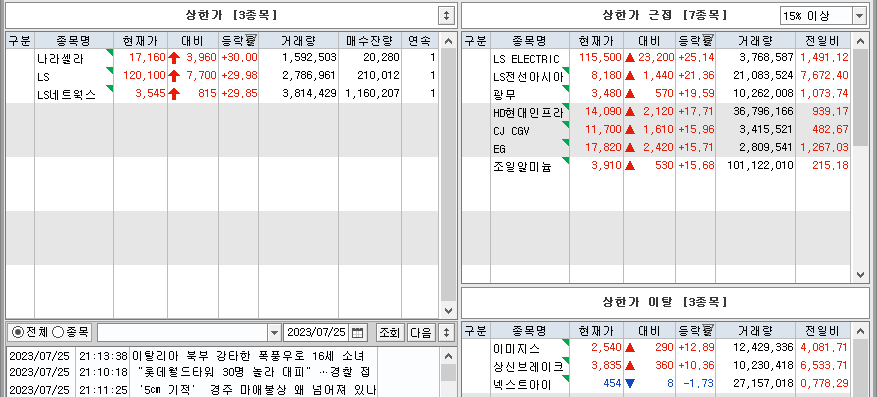Click 나라셀라 price 17,160
This screenshot has width=877, height=397.
pyautogui.click(x=147, y=58)
